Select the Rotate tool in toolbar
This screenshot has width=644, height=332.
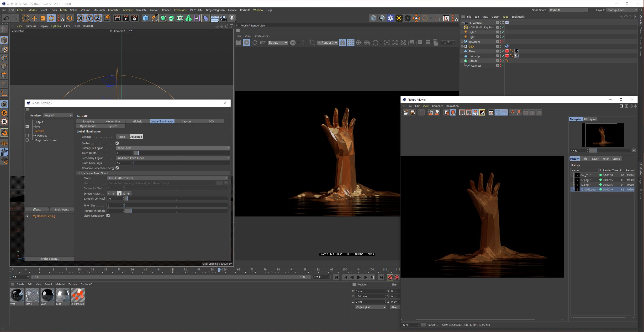[x=52, y=18]
